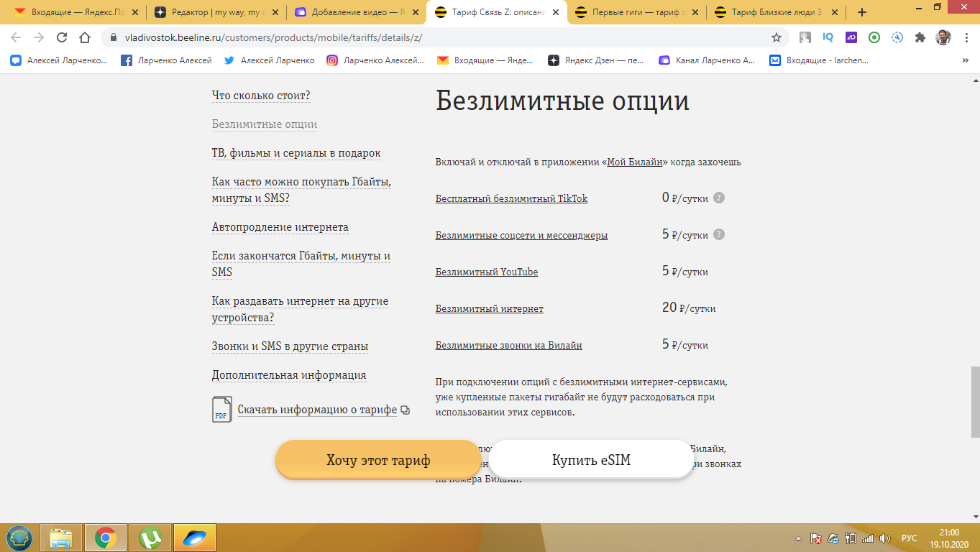This screenshot has width=980, height=552.
Task: Switch РУС keyboard language indicator
Action: click(x=910, y=538)
